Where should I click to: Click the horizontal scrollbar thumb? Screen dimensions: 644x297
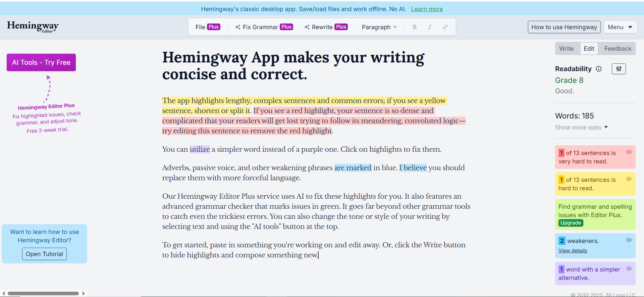[x=43, y=293]
